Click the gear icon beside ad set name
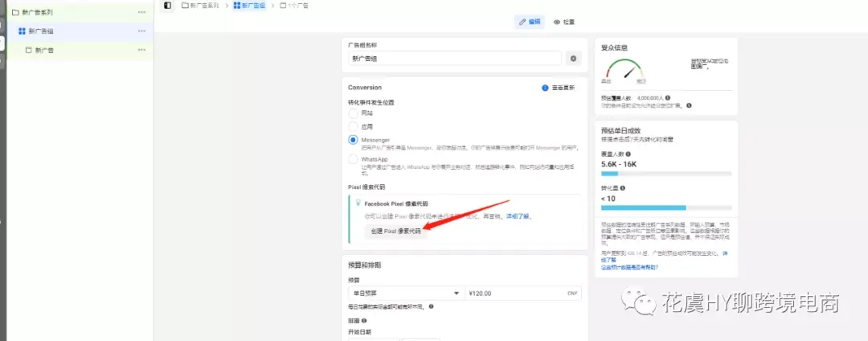Screen dimensions: 868x341 coord(574,58)
